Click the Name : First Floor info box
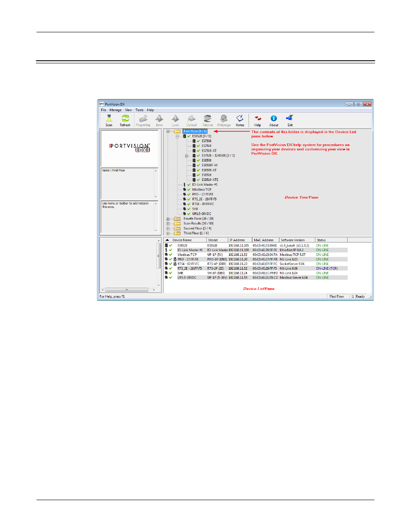Viewport: 411px width, 532px height. (x=129, y=184)
